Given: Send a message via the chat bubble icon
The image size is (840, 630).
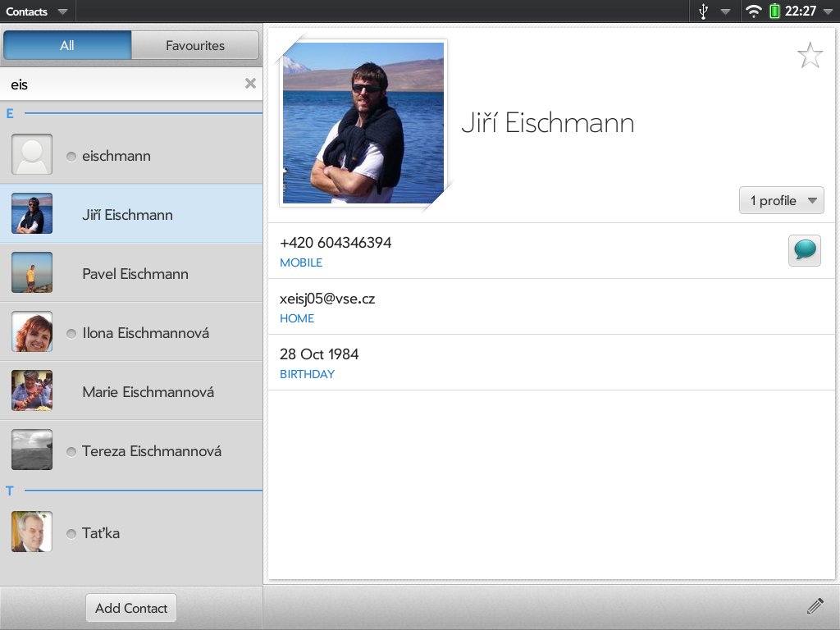Looking at the screenshot, I should [x=805, y=250].
